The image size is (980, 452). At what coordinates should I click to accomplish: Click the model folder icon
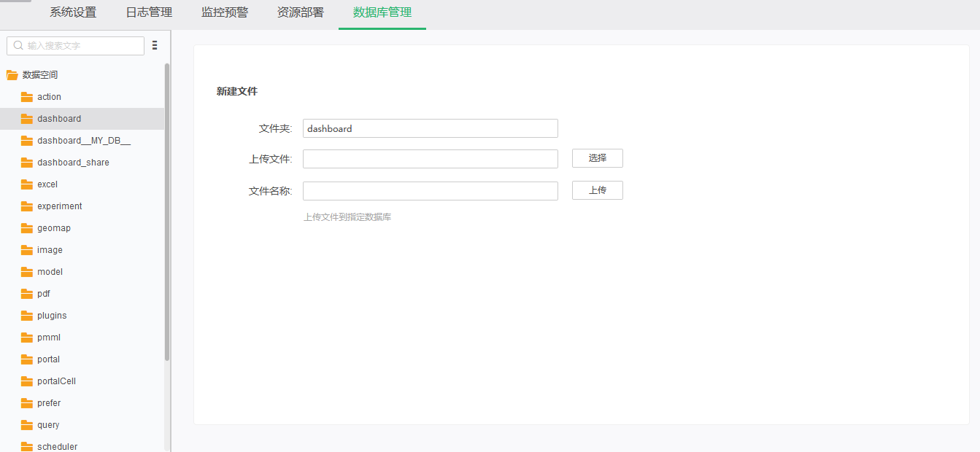tap(25, 271)
